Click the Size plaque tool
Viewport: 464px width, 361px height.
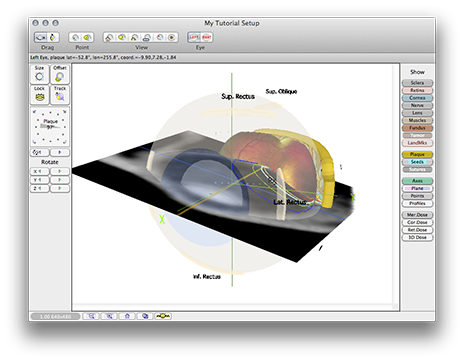39,74
